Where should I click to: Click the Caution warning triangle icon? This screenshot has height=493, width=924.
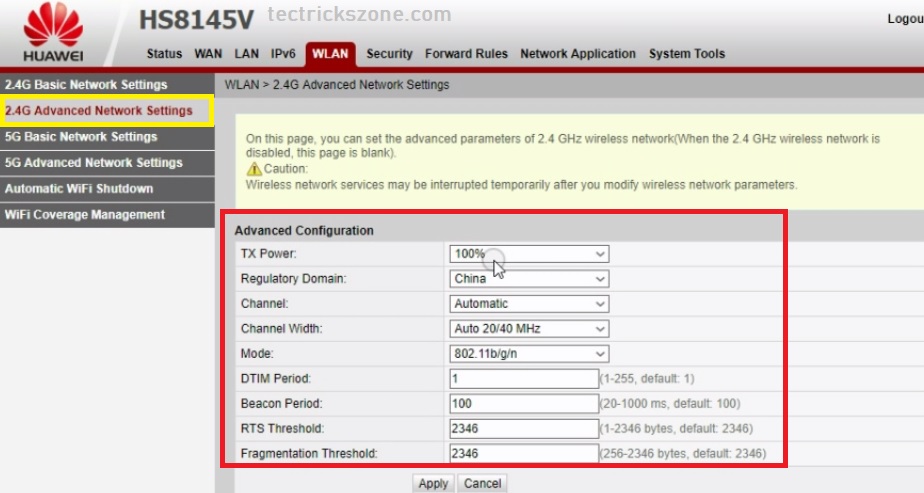254,169
